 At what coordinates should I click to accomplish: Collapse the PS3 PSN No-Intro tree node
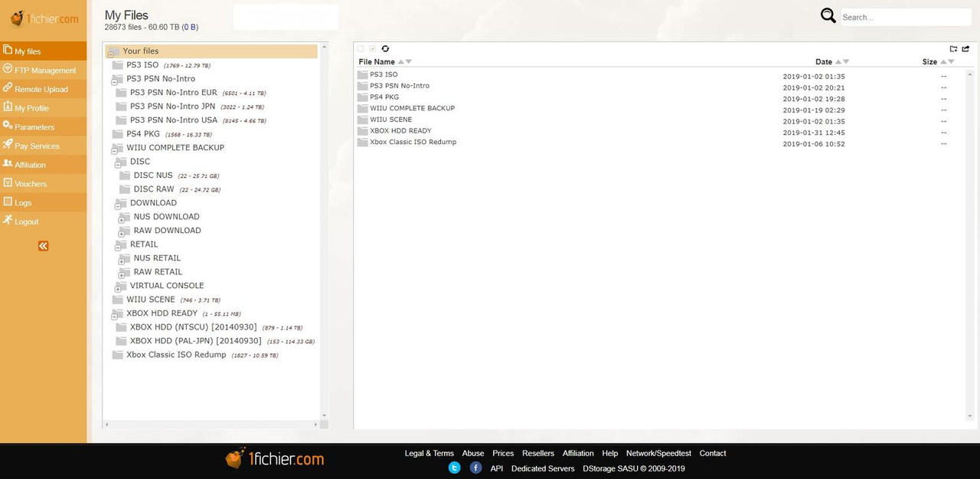point(114,82)
